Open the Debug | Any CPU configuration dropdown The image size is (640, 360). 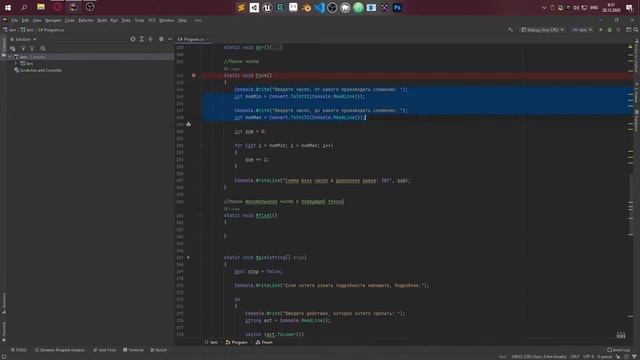542,30
